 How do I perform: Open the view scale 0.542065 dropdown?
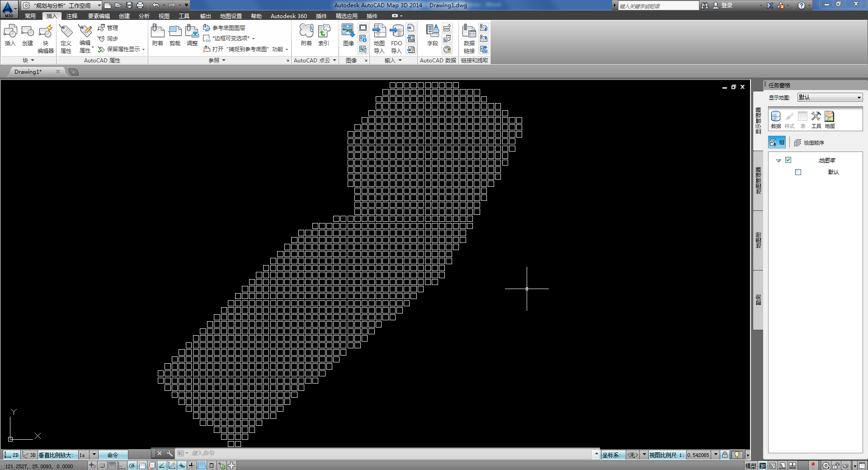pos(716,455)
